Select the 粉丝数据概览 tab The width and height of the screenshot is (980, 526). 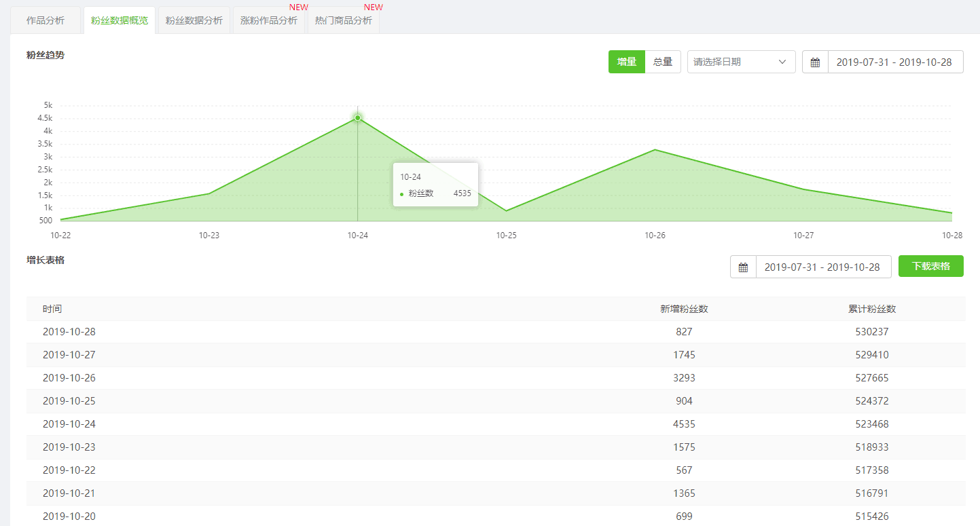tap(120, 20)
